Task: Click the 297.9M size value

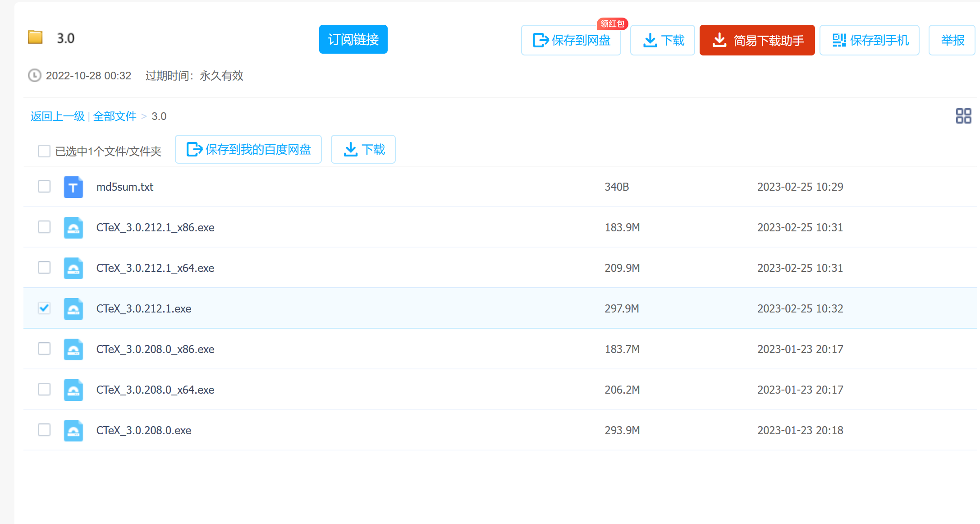Action: (x=622, y=308)
